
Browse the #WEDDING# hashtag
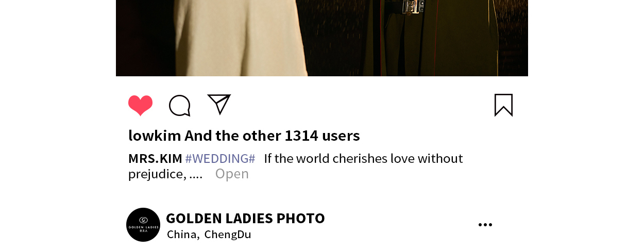(x=220, y=158)
